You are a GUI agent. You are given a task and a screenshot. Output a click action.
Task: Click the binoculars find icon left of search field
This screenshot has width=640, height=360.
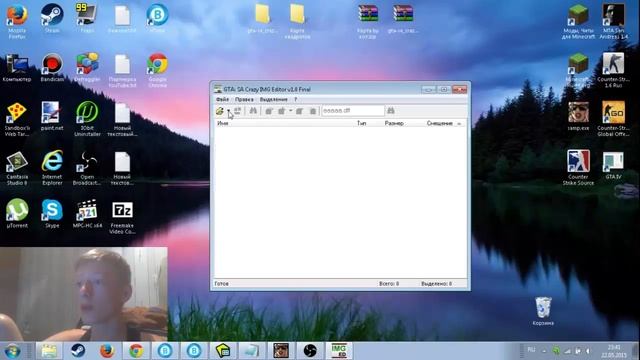point(253,111)
